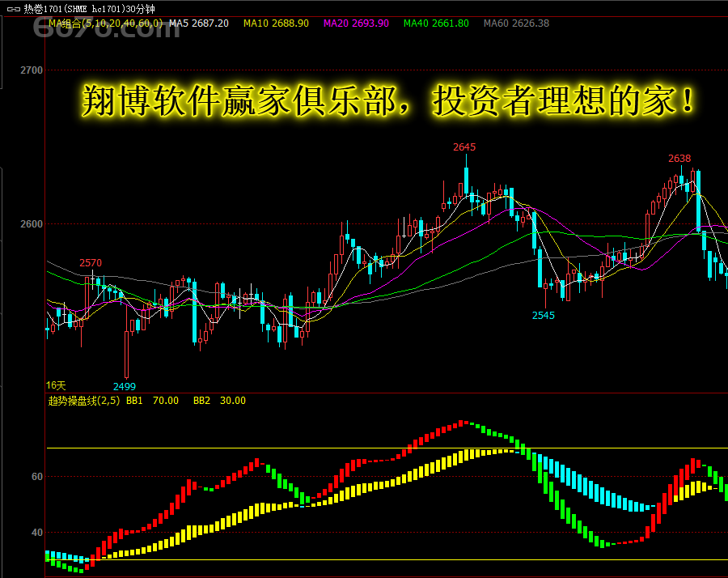
Task: Click the 60 level on indicator axis
Action: pyautogui.click(x=36, y=477)
